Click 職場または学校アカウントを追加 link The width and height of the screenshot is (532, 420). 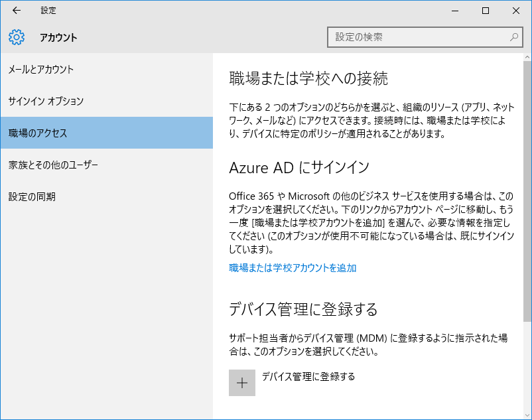(x=293, y=268)
